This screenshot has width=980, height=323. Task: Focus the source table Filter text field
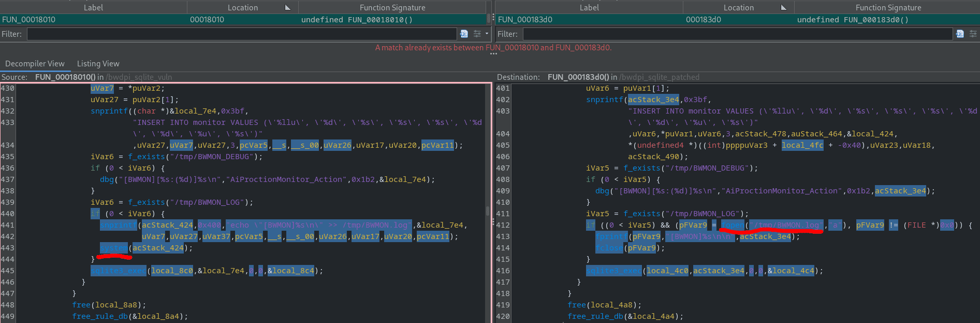click(242, 34)
